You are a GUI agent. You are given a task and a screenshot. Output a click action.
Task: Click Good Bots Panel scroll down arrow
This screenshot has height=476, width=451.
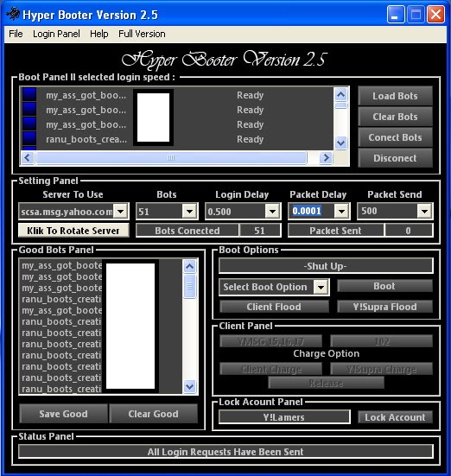[x=190, y=386]
